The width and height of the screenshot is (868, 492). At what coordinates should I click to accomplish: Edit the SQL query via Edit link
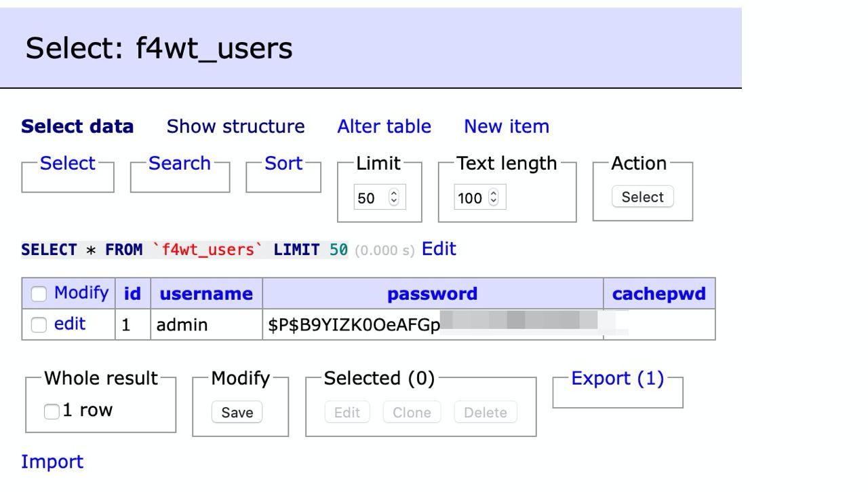pos(439,249)
